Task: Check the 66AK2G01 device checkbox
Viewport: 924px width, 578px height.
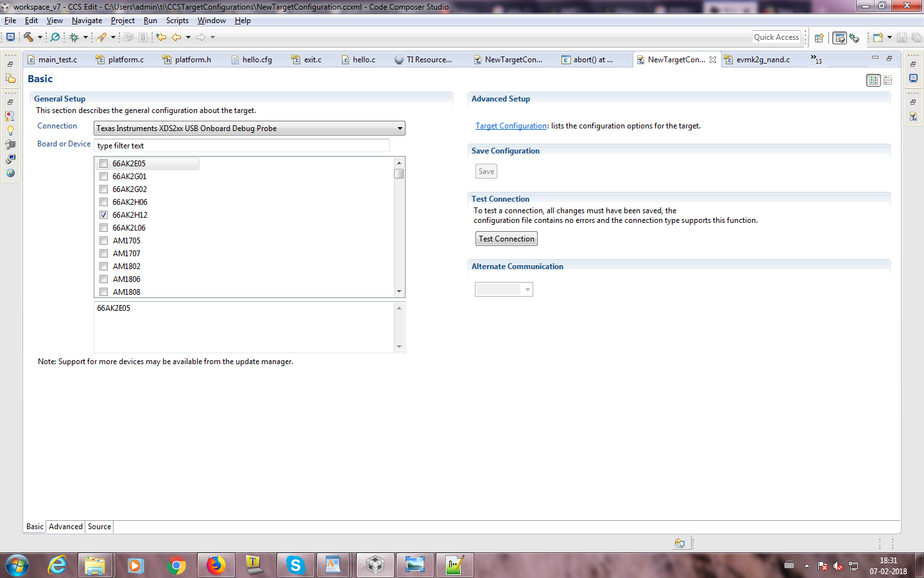Action: (x=104, y=177)
